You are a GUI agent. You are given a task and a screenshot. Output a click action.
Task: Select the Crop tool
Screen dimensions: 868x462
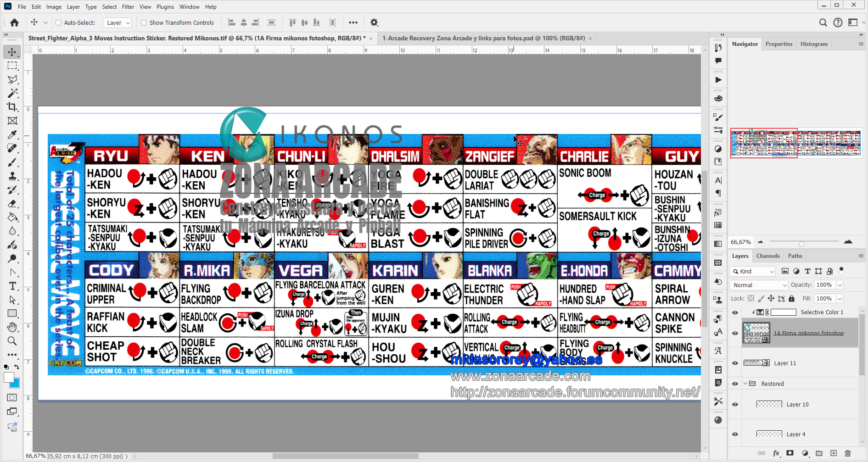pos(12,107)
